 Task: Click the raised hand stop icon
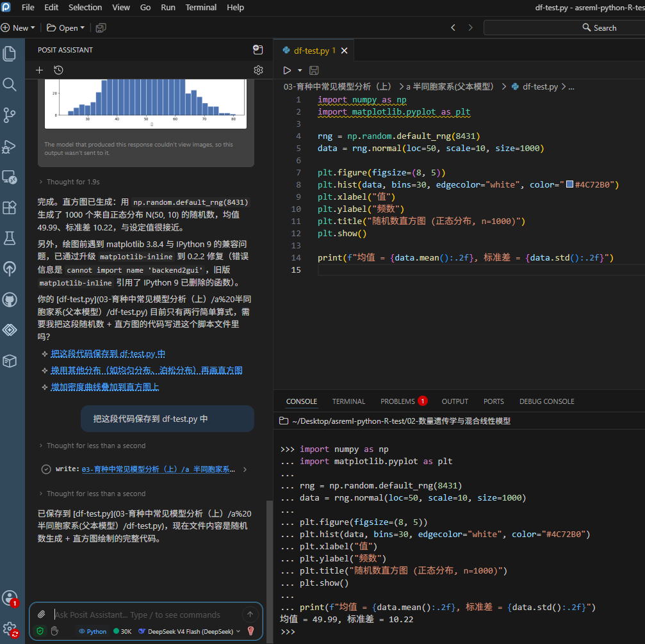tap(54, 631)
